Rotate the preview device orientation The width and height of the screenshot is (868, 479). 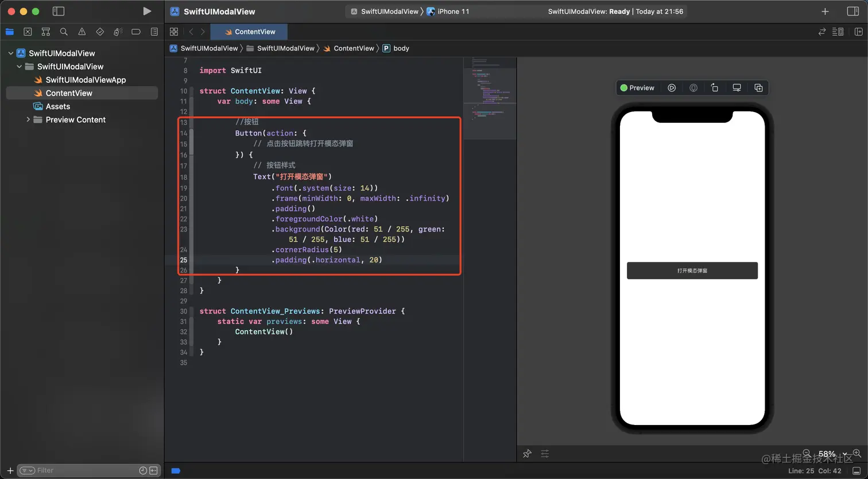click(x=715, y=88)
